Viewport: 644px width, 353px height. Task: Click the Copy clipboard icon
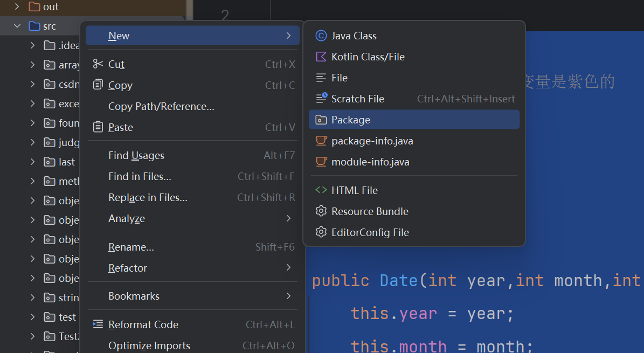98,85
